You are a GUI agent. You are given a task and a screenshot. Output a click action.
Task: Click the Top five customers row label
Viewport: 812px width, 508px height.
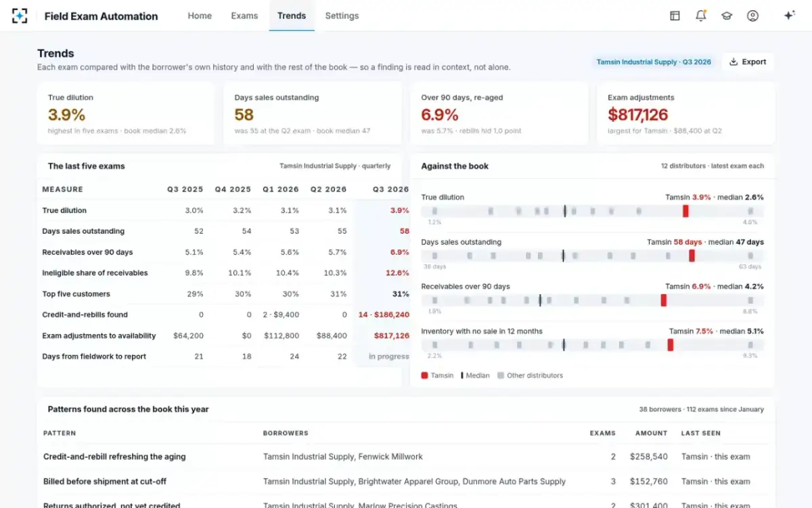(76, 294)
